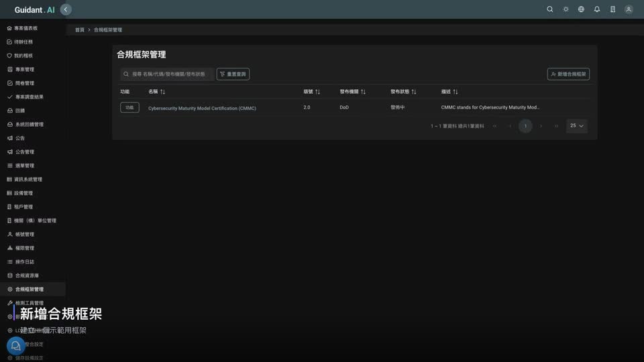Screen dimensions: 644x362
Task: Open the chat support bubble
Action: [x=15, y=346]
